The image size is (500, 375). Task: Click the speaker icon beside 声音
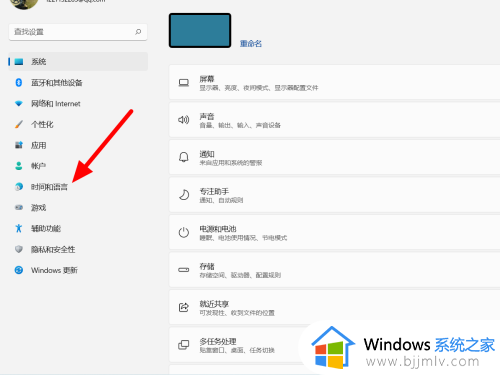point(184,120)
